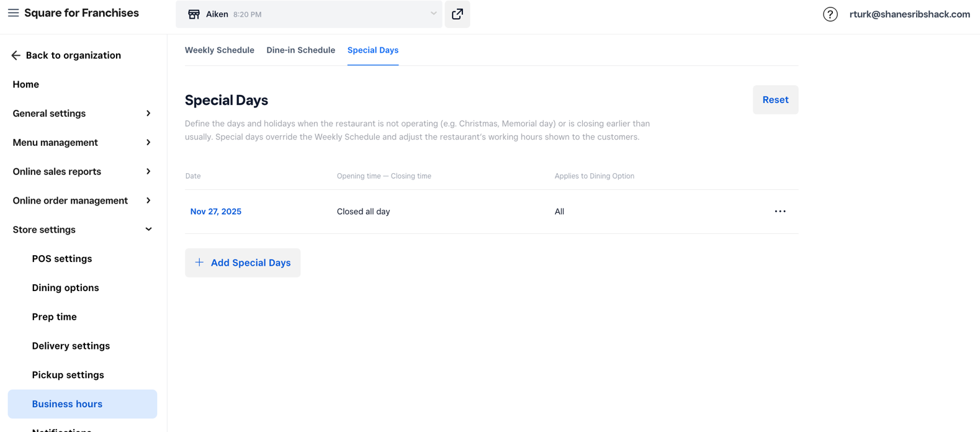This screenshot has width=980, height=432.
Task: Click Add Special Days button
Action: click(x=243, y=263)
